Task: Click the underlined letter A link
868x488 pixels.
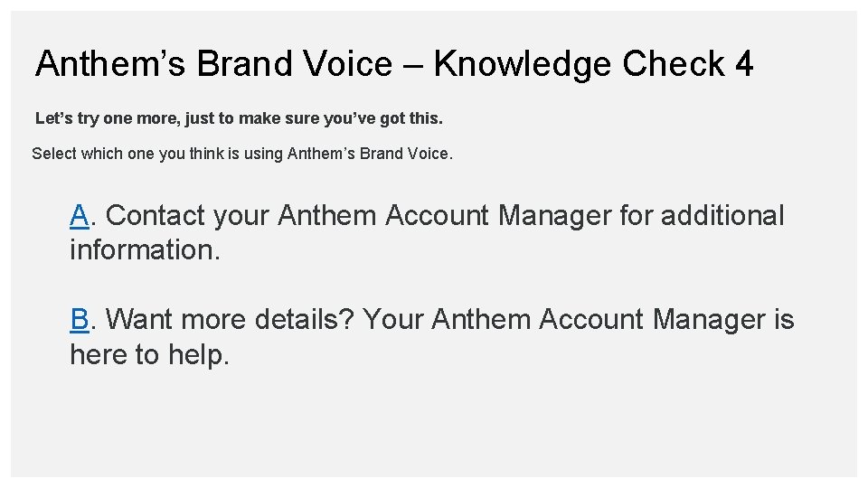Action: pyautogui.click(x=80, y=216)
